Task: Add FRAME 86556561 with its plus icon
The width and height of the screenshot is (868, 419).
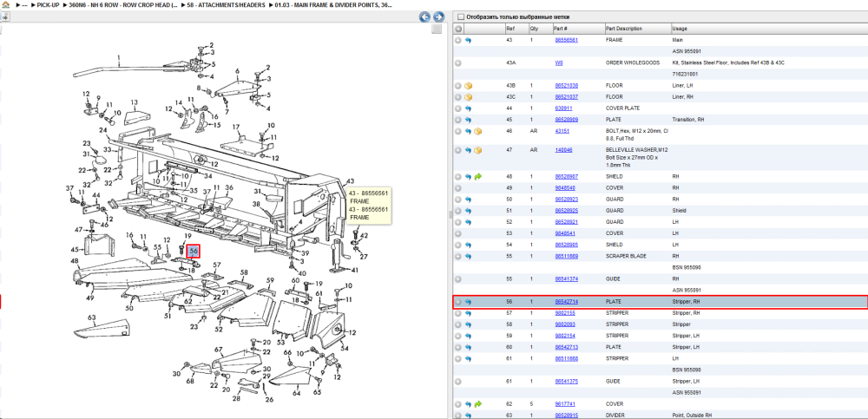Action: click(458, 41)
